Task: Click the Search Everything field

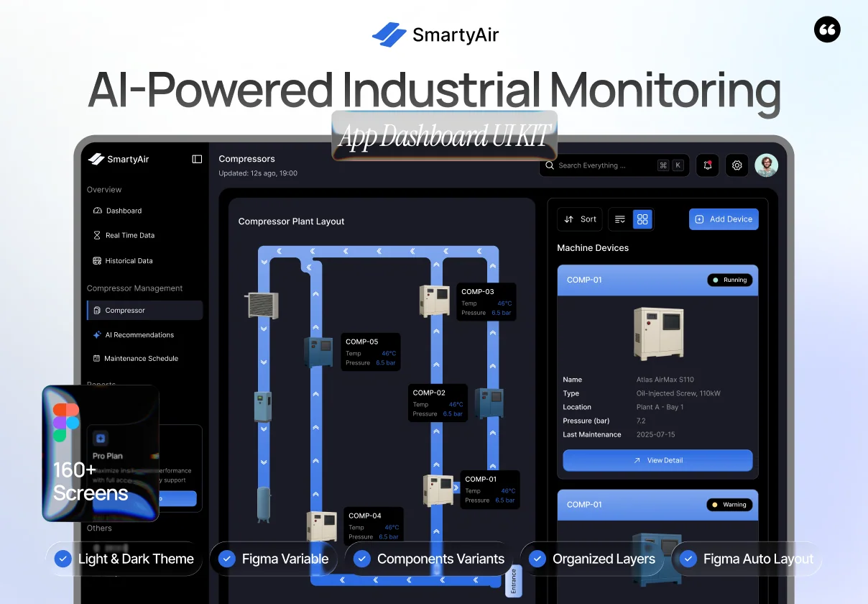Action: [x=614, y=165]
